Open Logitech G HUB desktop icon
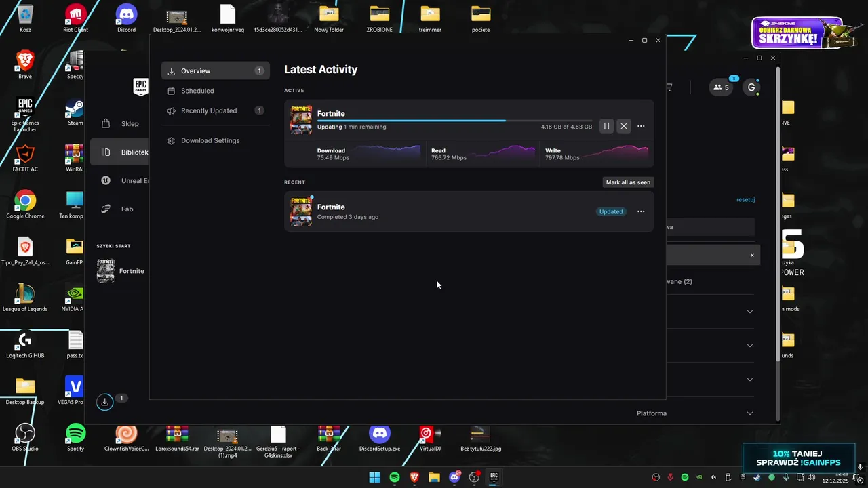The image size is (868, 488). 25,344
